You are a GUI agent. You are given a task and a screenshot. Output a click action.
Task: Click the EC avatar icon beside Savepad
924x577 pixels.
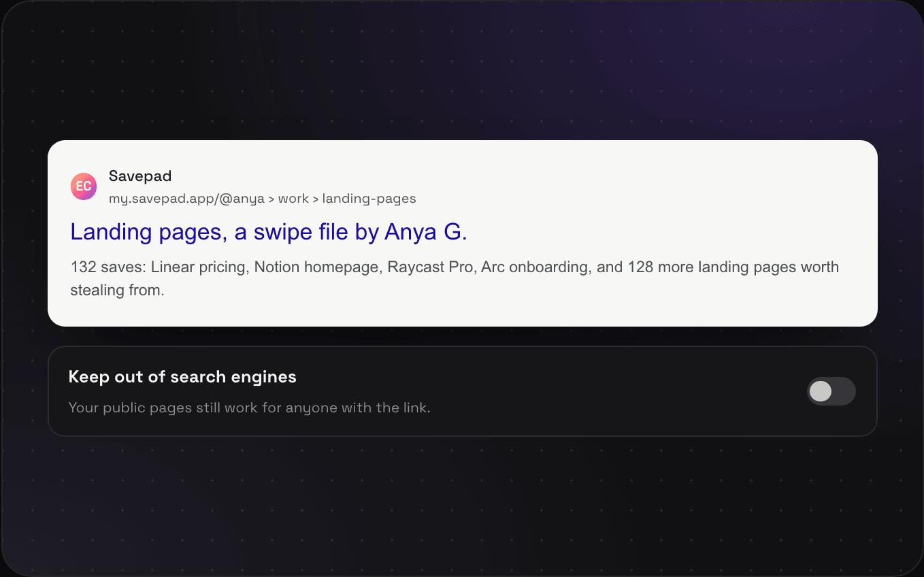84,186
